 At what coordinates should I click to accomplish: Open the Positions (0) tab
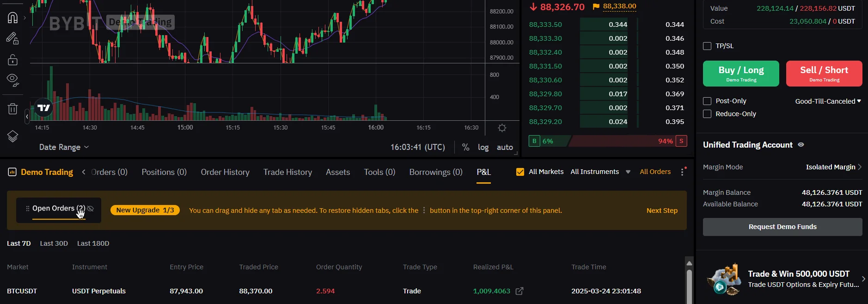click(x=164, y=172)
